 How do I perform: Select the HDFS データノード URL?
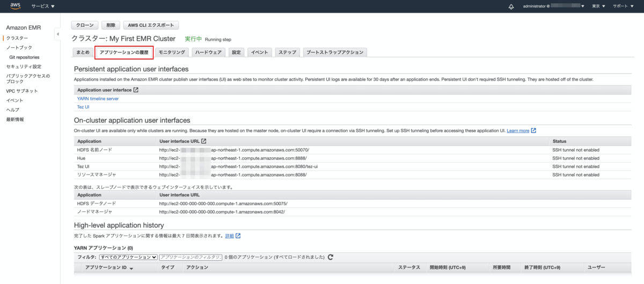point(223,203)
